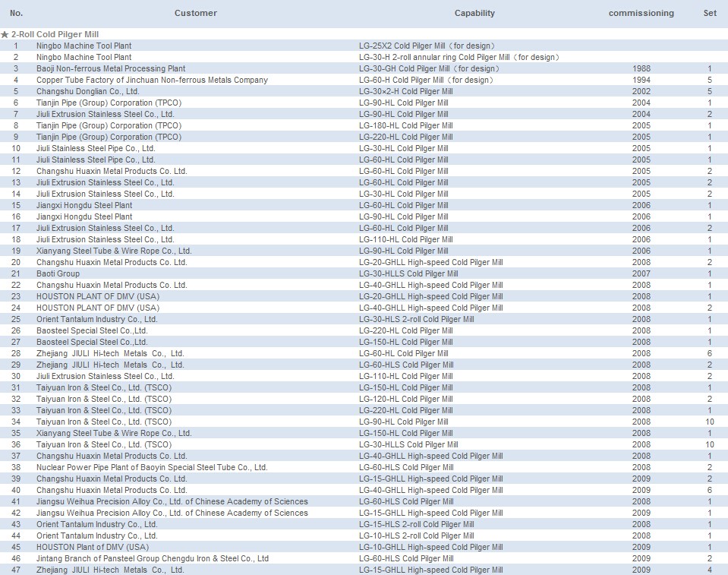
Task: Click the commissioning column header
Action: tap(641, 13)
